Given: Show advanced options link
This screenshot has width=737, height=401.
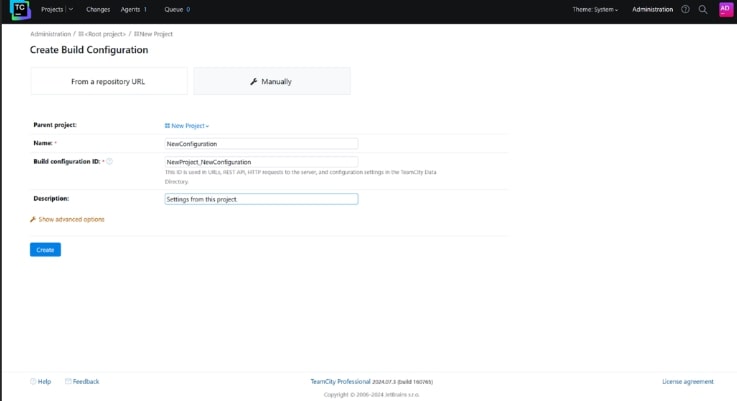Looking at the screenshot, I should point(71,220).
